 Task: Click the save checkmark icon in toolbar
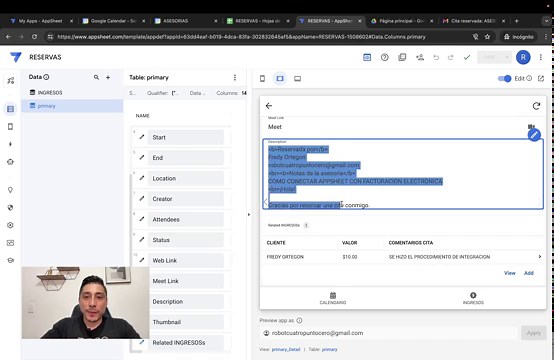point(467,57)
